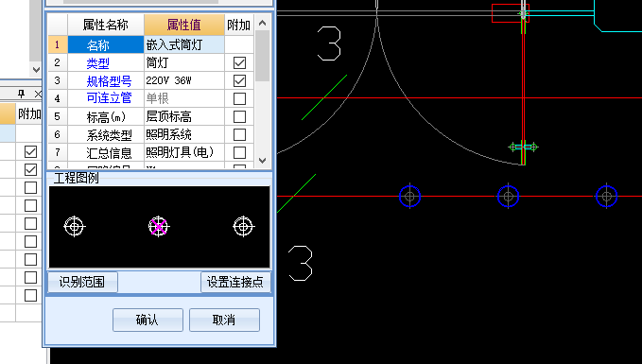Click the red rectangle marker at top of drawing
Screen dimensions: 642x364
tap(511, 13)
